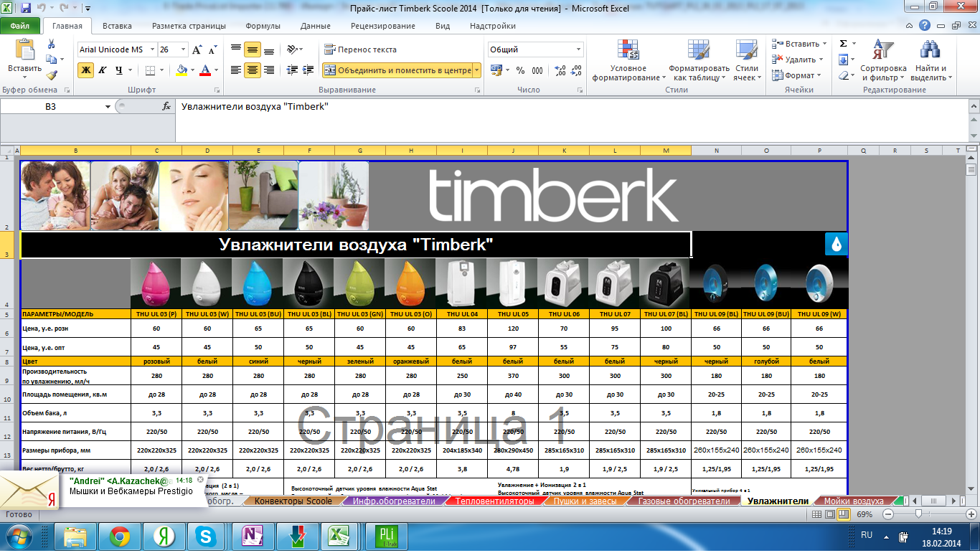Decrease the cell indent
The width and height of the screenshot is (980, 558).
292,70
